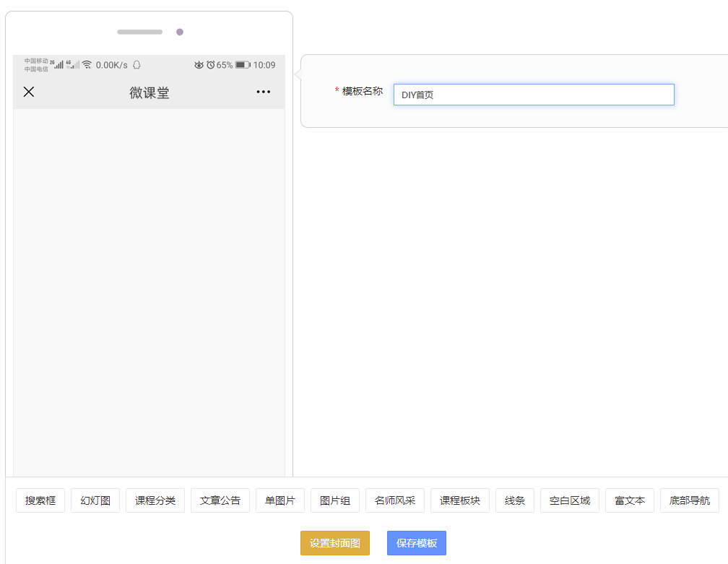Click the 保存模板 button
Image resolution: width=728 pixels, height=564 pixels.
pyautogui.click(x=417, y=543)
